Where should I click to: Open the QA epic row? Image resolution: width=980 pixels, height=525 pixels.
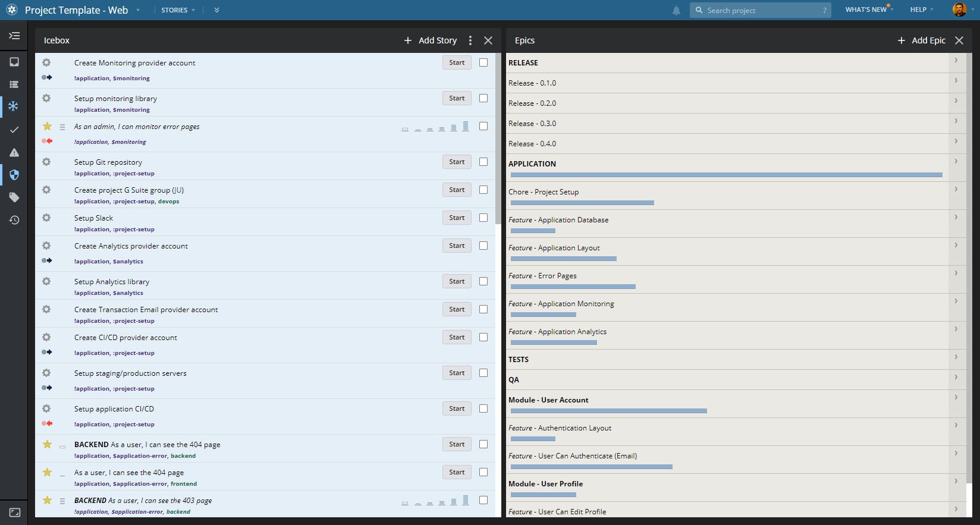(728, 380)
